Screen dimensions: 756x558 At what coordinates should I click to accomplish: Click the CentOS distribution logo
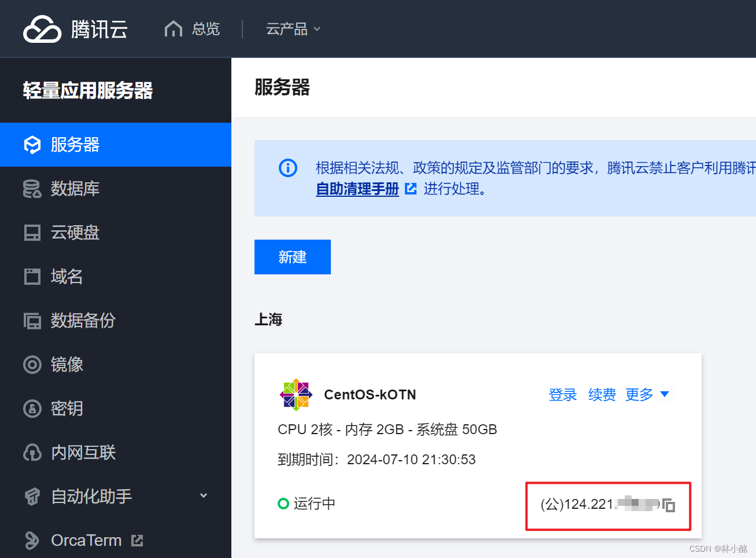pos(296,394)
